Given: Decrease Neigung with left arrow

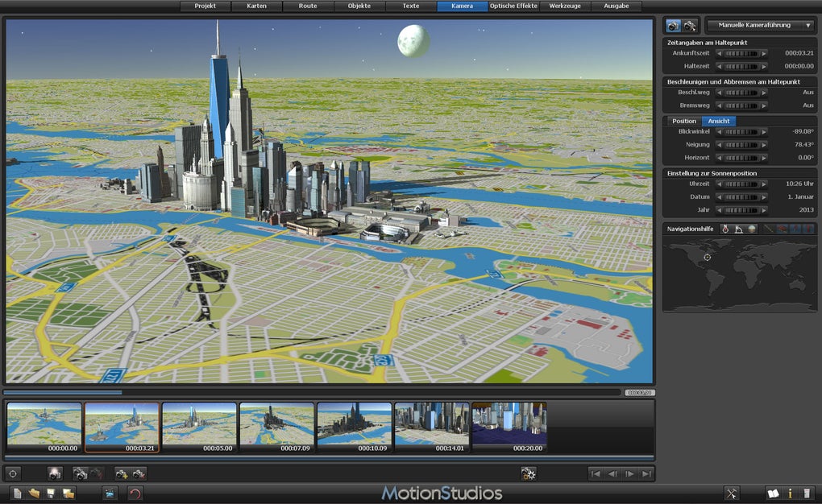Looking at the screenshot, I should tap(720, 145).
